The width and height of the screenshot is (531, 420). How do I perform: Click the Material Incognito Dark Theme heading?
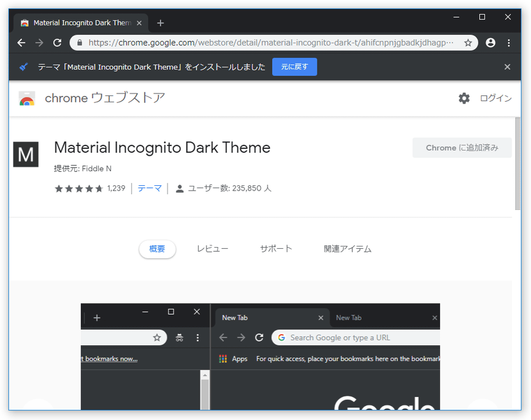point(162,148)
